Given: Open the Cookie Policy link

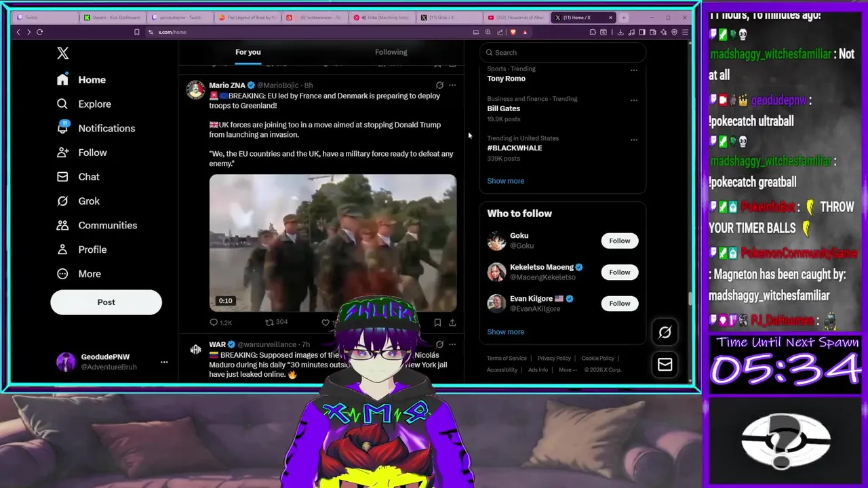Looking at the screenshot, I should (597, 359).
